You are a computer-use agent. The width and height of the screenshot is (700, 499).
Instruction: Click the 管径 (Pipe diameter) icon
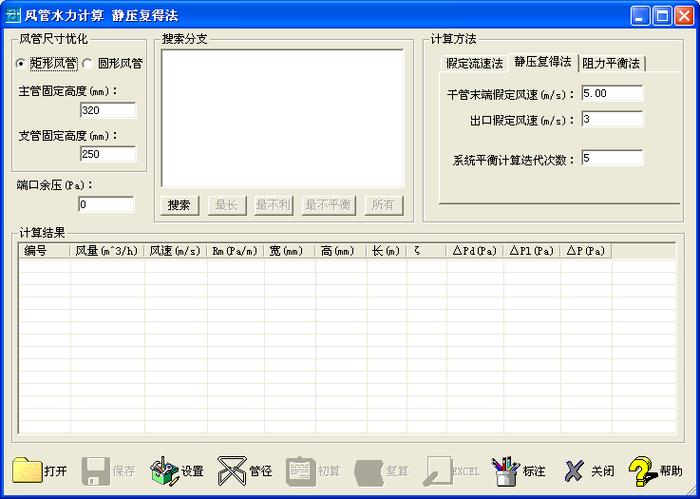pos(232,470)
